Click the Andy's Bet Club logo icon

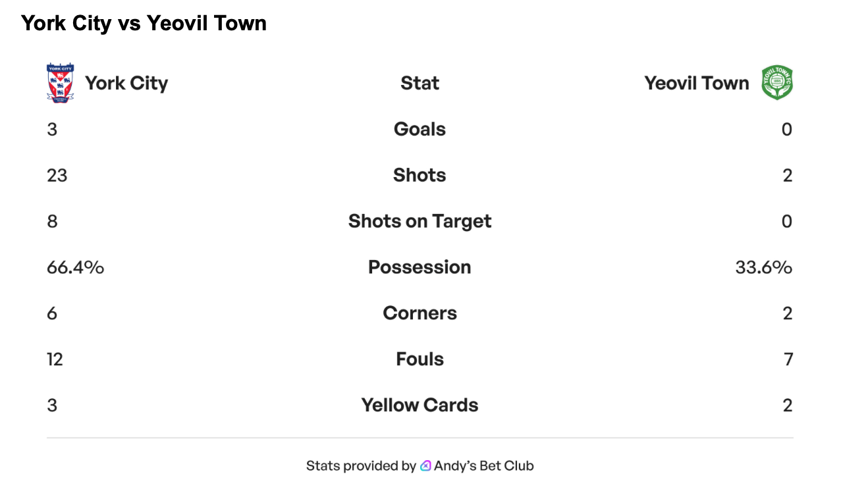[426, 466]
